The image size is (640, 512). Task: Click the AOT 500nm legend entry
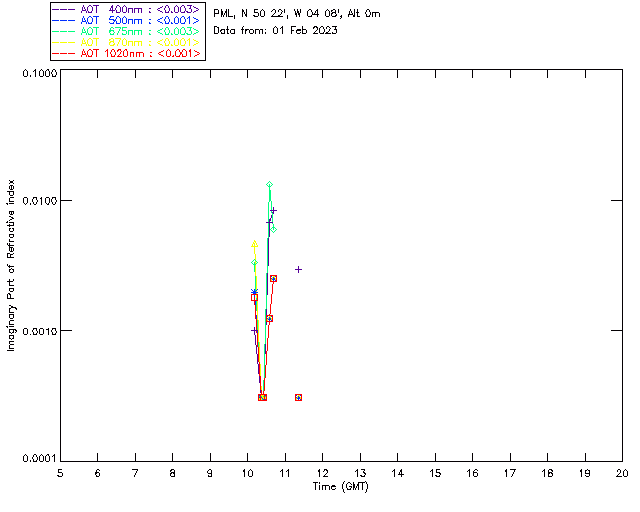coord(126,20)
